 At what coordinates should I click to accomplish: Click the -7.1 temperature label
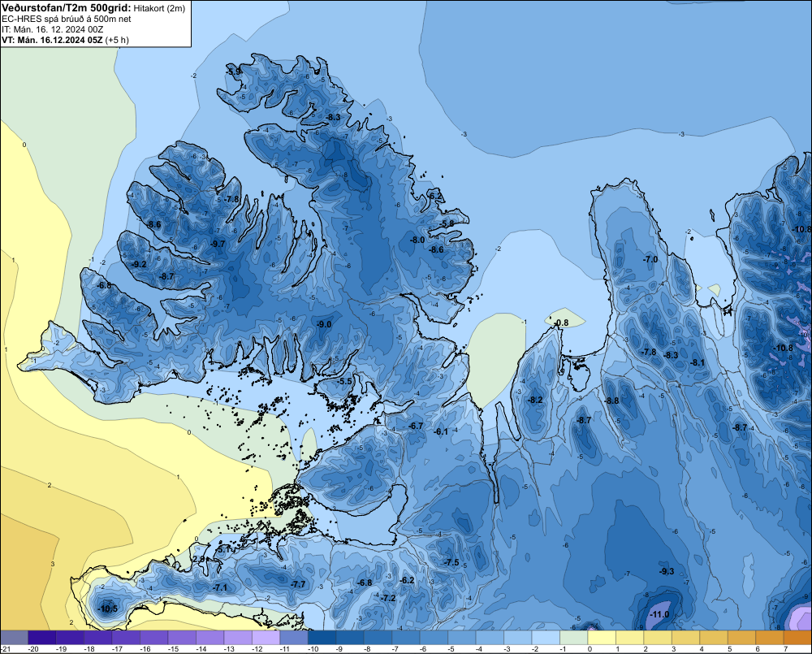[x=220, y=587]
